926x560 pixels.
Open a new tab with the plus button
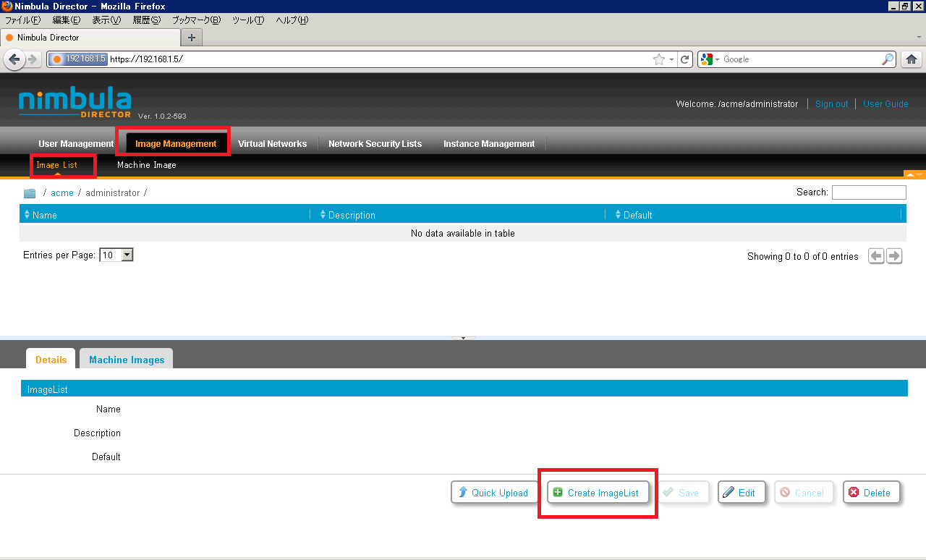192,38
